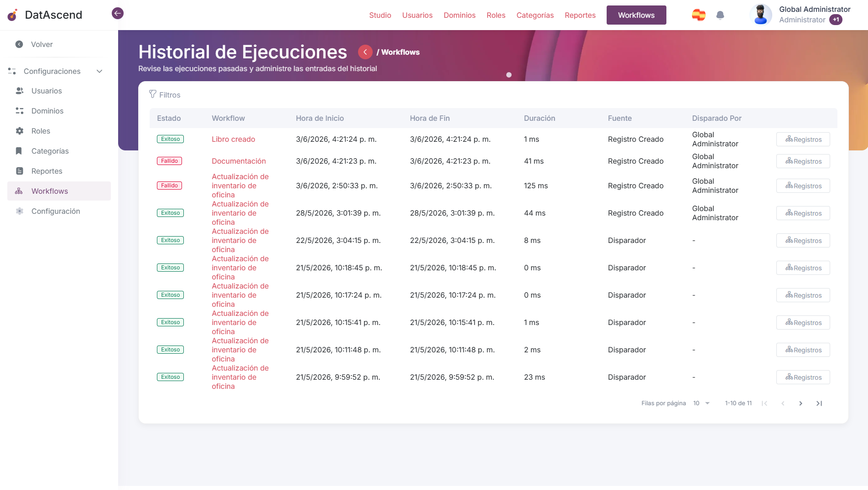Image resolution: width=868 pixels, height=490 pixels.
Task: Click the Workflows breadcrumb link
Action: 400,52
